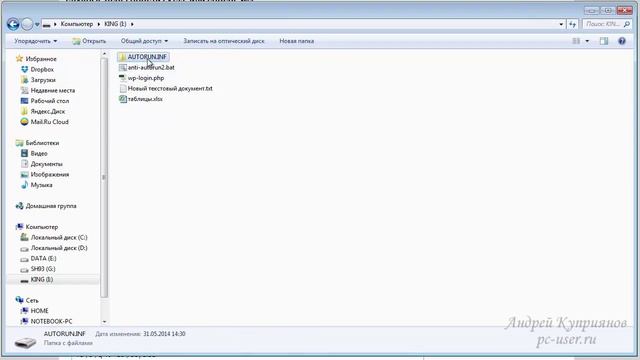Click KING (I:) breadcrumb in address bar
The image size is (640, 360).
(x=115, y=24)
